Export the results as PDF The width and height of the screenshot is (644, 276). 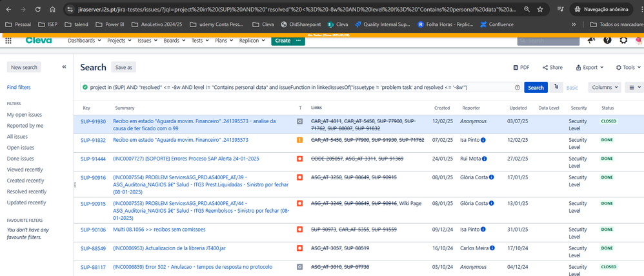click(521, 67)
